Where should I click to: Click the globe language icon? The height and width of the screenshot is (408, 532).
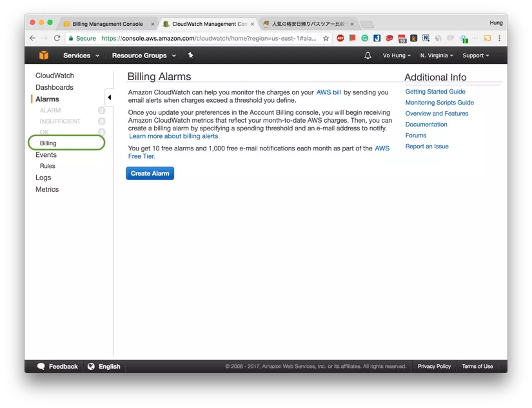tap(91, 366)
